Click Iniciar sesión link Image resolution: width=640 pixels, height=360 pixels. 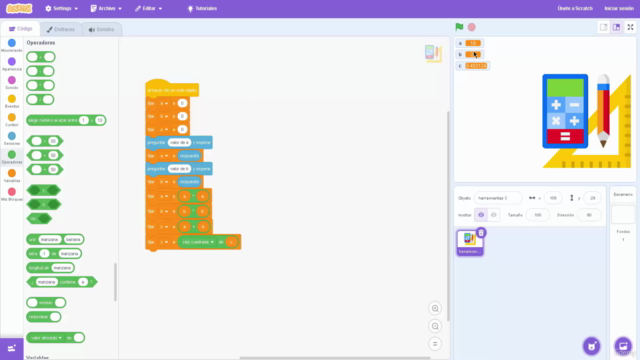[x=619, y=8]
